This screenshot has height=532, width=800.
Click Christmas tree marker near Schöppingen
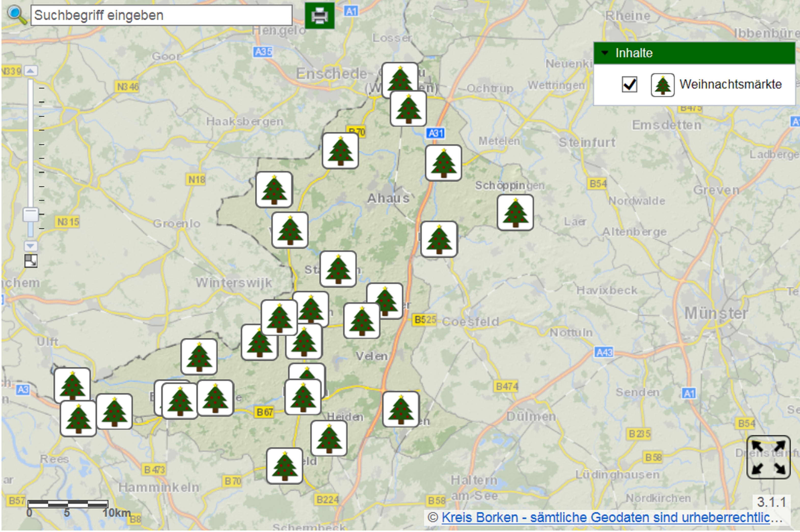point(515,213)
